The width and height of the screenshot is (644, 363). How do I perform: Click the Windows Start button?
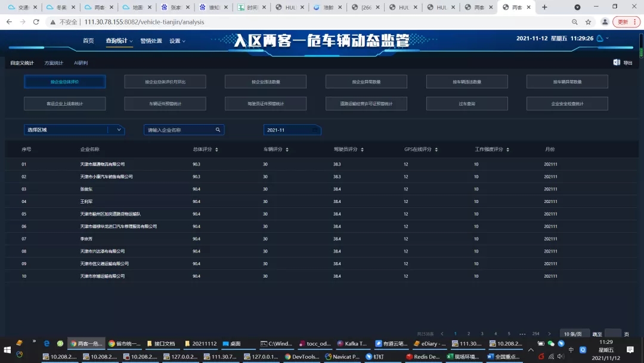tap(7, 350)
